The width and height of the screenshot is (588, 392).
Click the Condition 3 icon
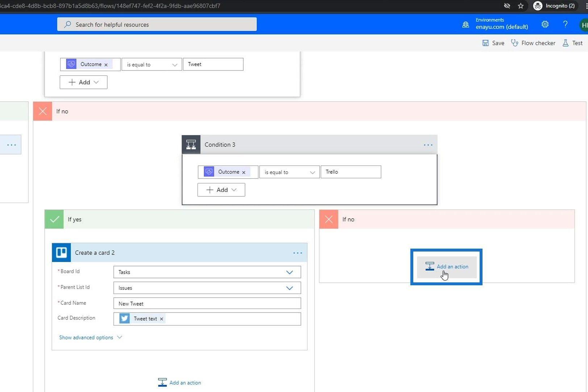tap(191, 145)
